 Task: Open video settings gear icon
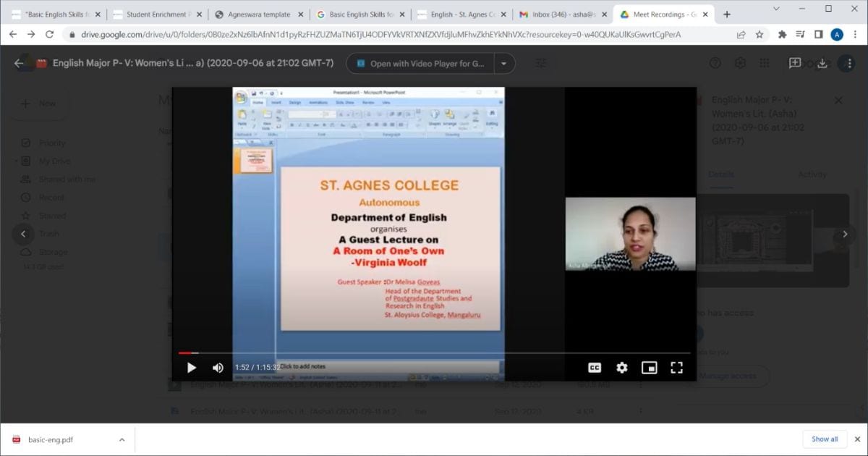click(622, 368)
